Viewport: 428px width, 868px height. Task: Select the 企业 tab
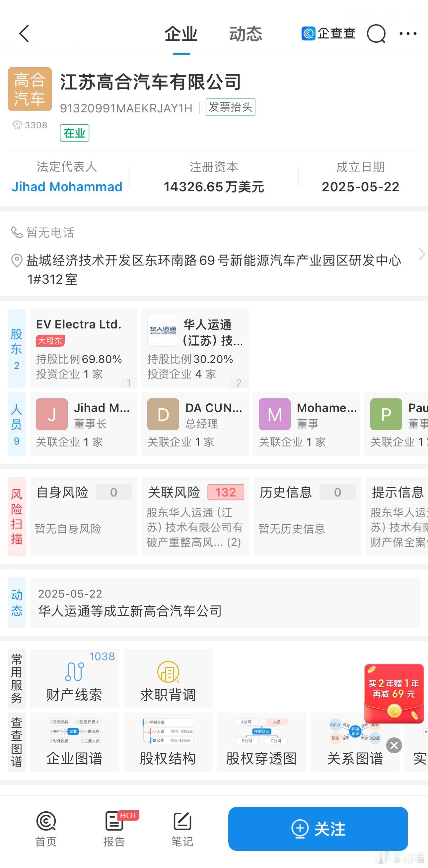181,34
